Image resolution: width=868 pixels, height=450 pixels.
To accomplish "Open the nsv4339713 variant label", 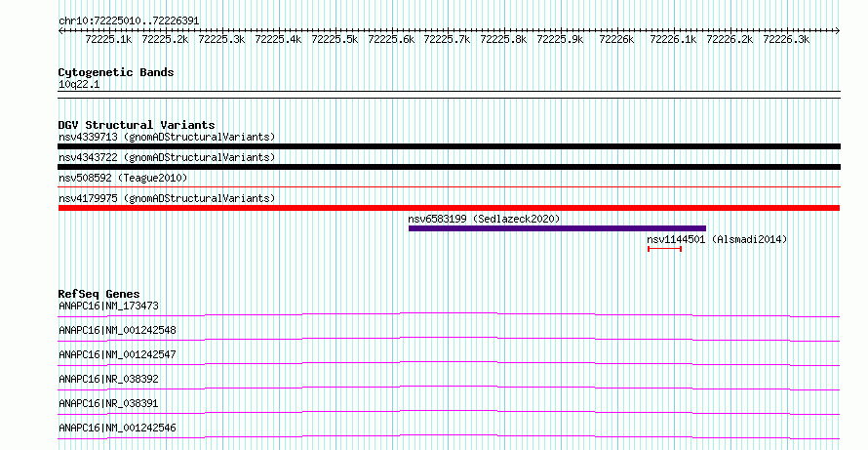I will click(x=167, y=137).
